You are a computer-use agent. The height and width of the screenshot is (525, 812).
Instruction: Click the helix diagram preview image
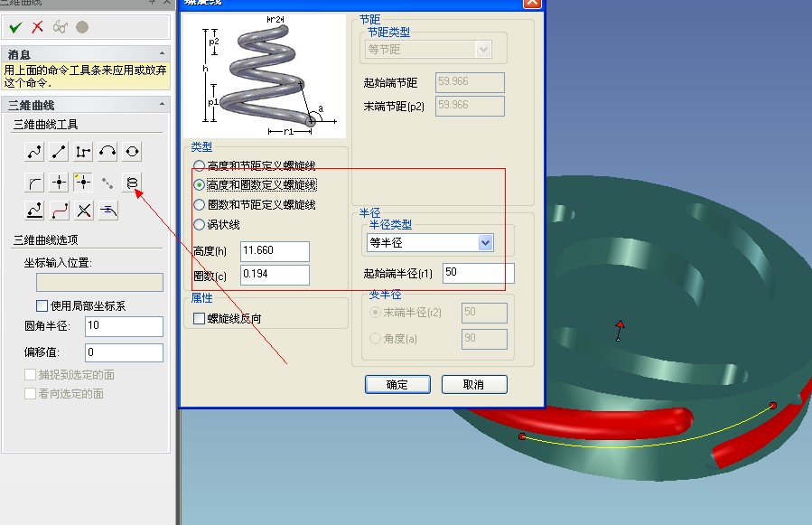265,76
